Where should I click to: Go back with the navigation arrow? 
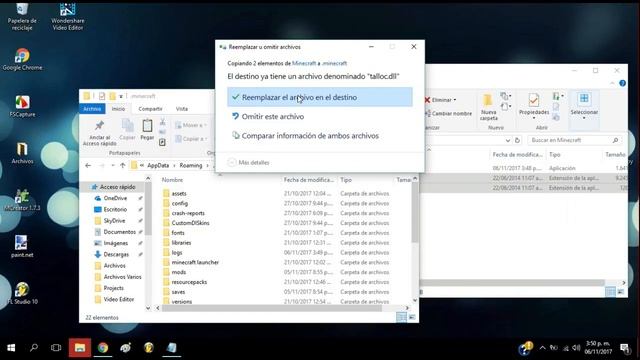[x=88, y=165]
